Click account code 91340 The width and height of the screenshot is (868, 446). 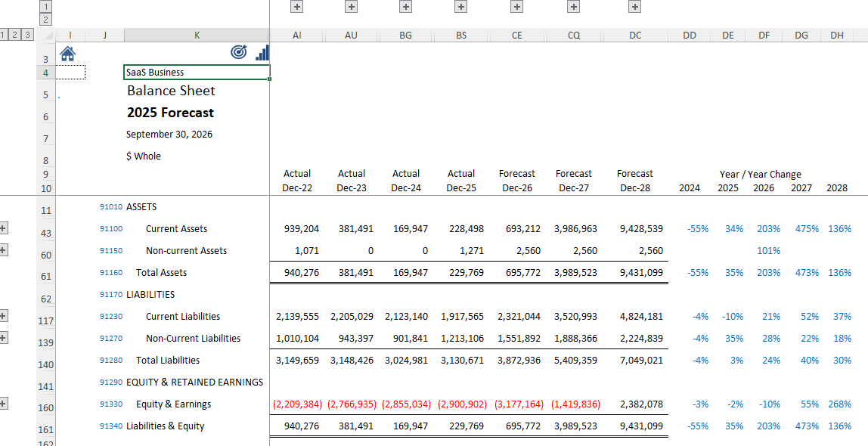110,426
